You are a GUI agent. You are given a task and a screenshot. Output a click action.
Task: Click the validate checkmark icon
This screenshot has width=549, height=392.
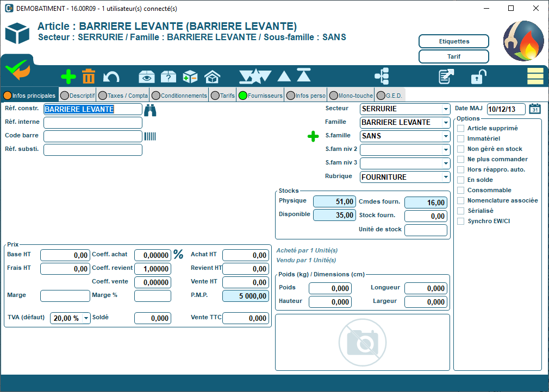click(17, 69)
